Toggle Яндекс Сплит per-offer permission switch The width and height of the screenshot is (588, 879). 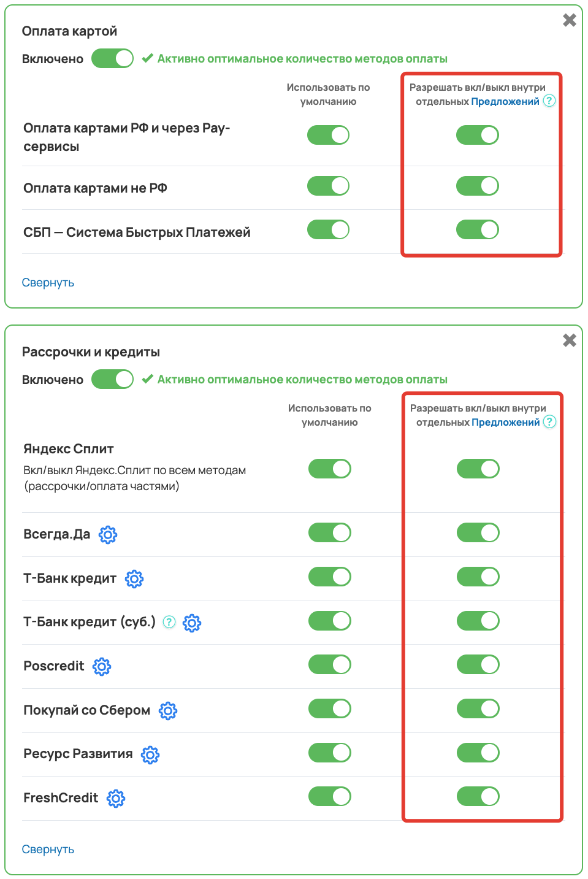(478, 469)
